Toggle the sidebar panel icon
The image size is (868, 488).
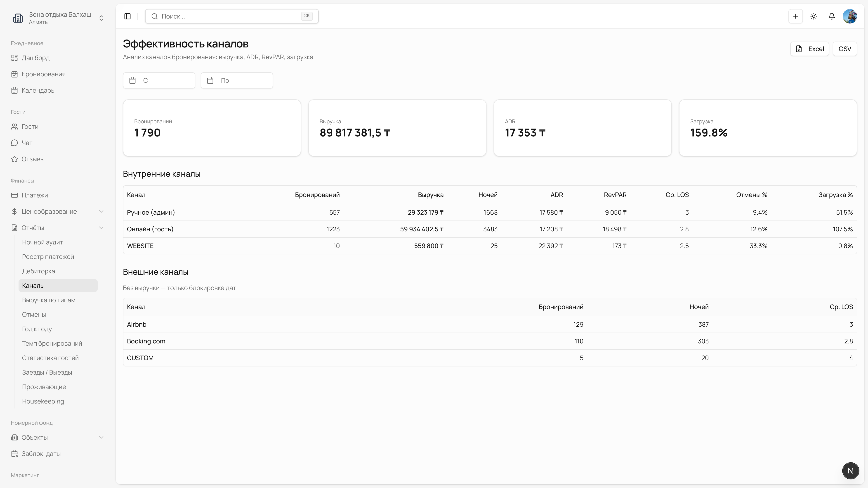coord(127,16)
